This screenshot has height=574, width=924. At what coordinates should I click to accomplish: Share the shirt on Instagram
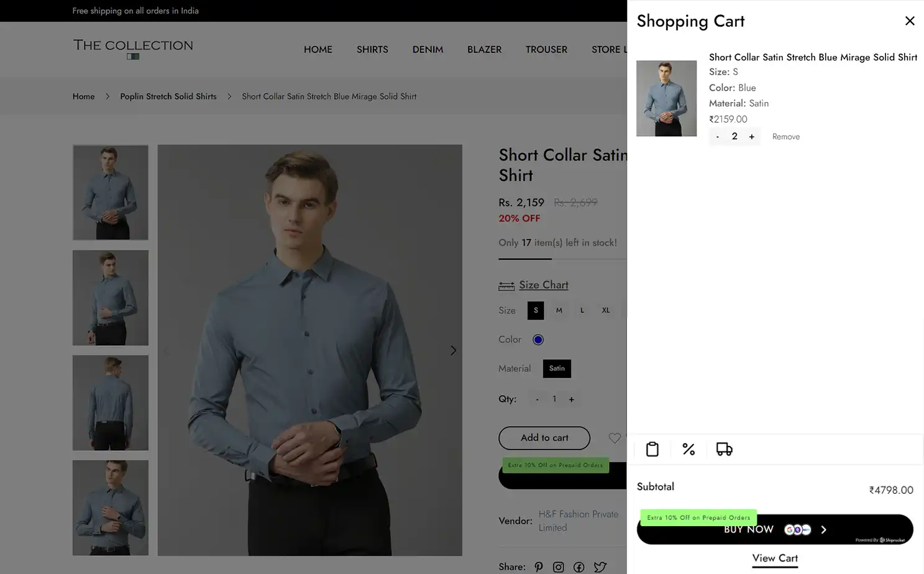click(558, 567)
